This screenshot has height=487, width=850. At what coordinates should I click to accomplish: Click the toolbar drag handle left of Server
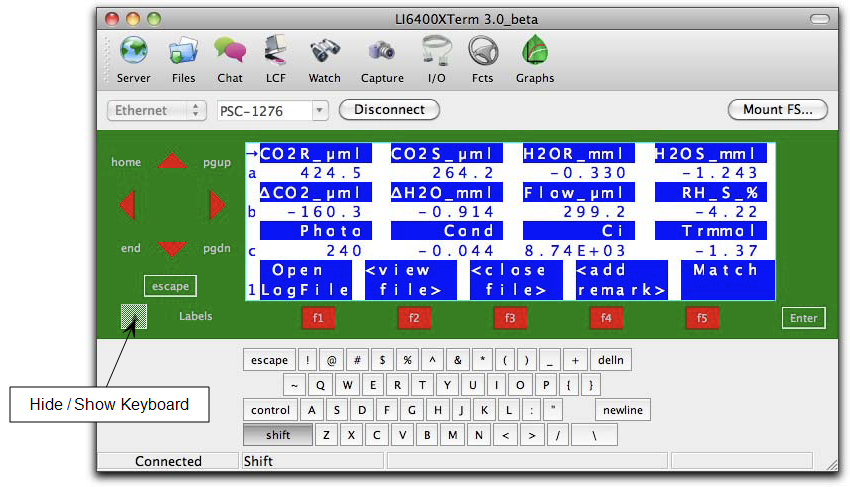(107, 60)
